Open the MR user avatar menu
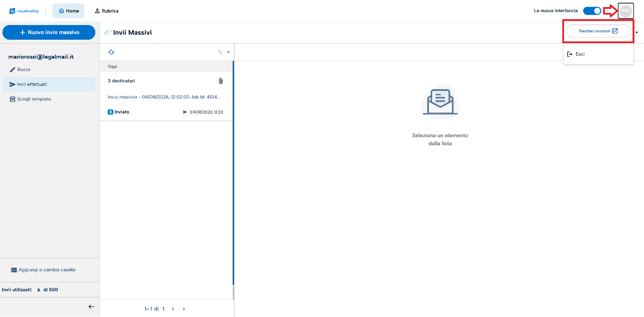Screen dimensions: 644x317 tap(625, 11)
